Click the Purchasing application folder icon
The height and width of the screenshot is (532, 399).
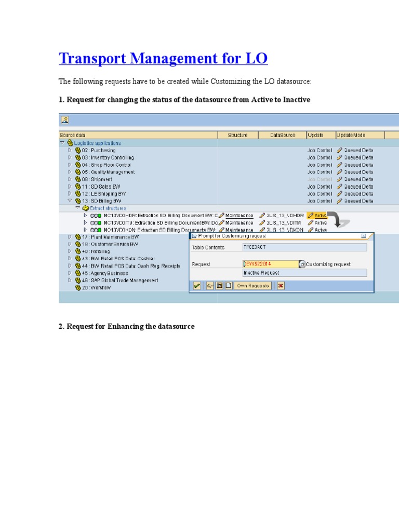[x=78, y=150]
